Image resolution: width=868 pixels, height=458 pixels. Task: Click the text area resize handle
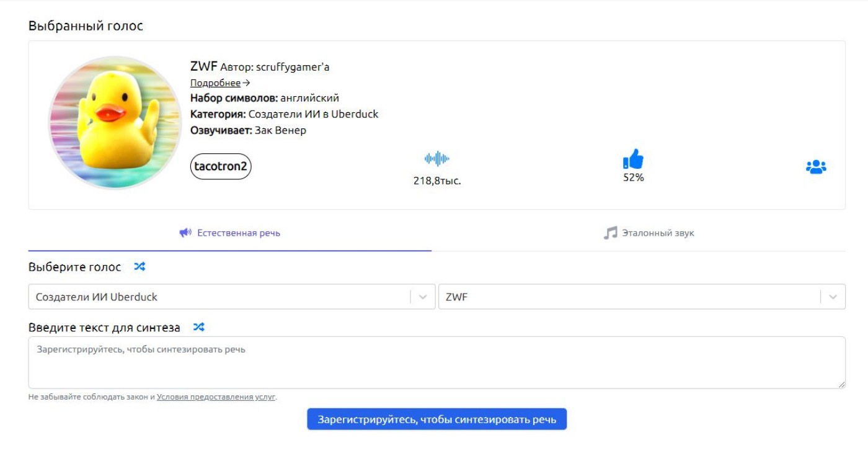tap(841, 385)
